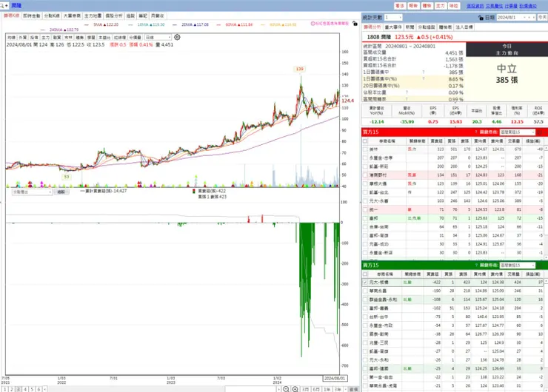Open the 分點進出 dropdown below chart
Screen dimensions: 548x392
[x=32, y=192]
